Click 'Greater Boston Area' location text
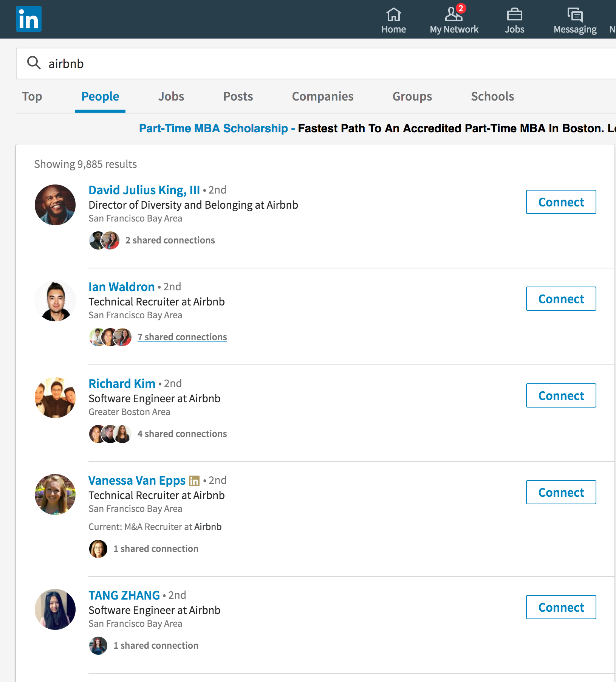The height and width of the screenshot is (682, 616). pos(129,412)
